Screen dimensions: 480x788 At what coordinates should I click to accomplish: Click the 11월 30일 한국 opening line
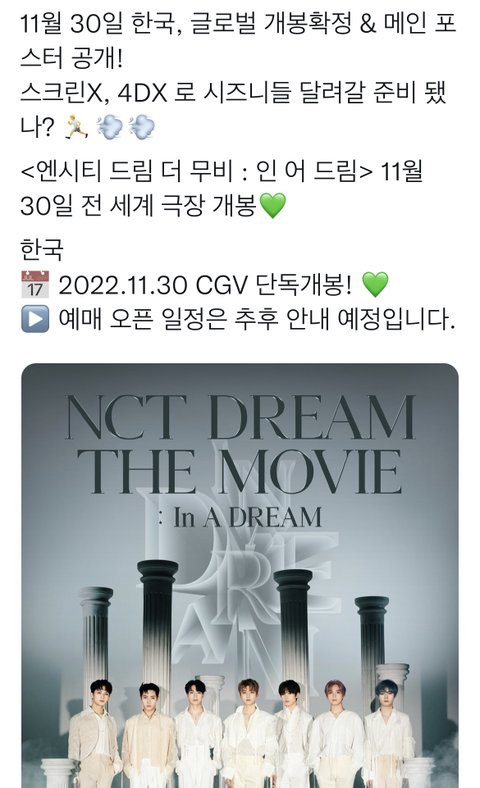[238, 41]
